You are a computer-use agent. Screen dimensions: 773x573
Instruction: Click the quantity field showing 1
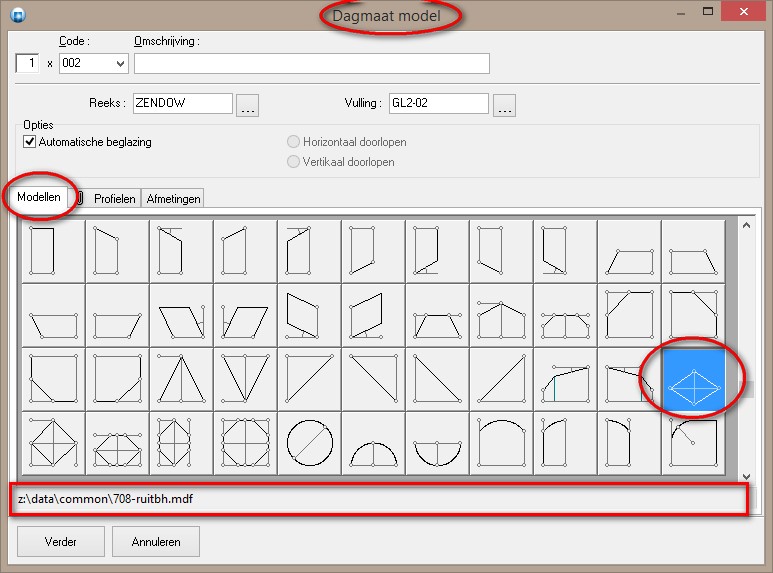pyautogui.click(x=27, y=63)
